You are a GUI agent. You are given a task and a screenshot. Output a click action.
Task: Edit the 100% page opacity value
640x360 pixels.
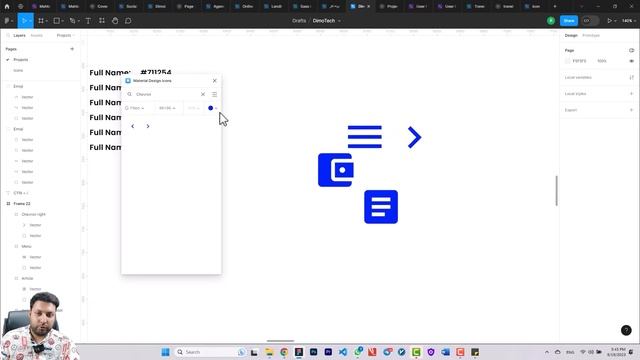click(602, 61)
